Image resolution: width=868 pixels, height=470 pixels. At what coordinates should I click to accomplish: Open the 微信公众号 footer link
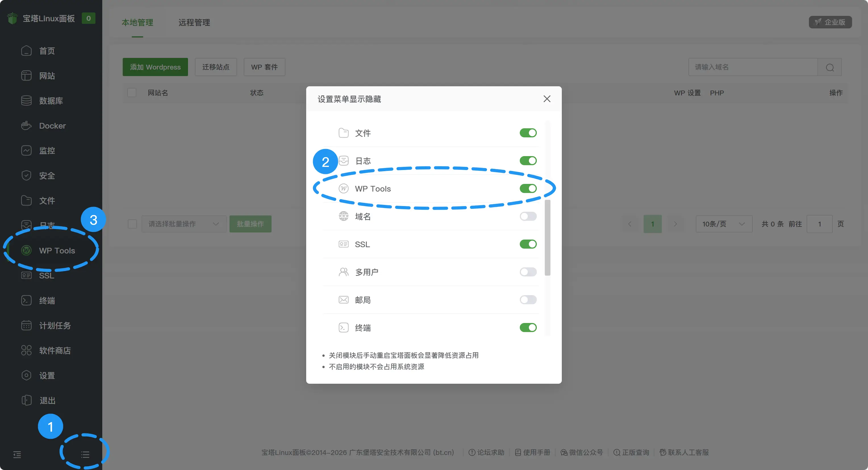[582, 452]
